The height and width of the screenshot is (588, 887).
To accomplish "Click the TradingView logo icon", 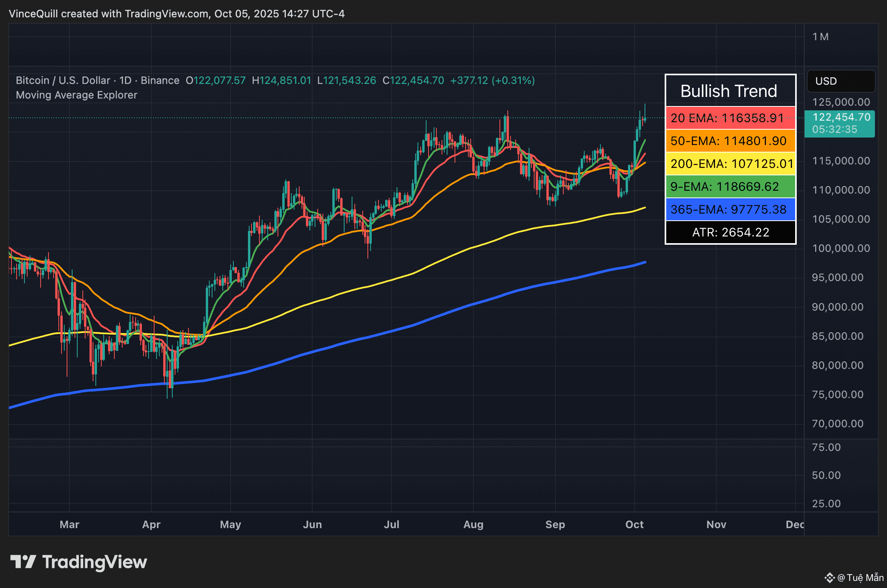I will [x=23, y=562].
